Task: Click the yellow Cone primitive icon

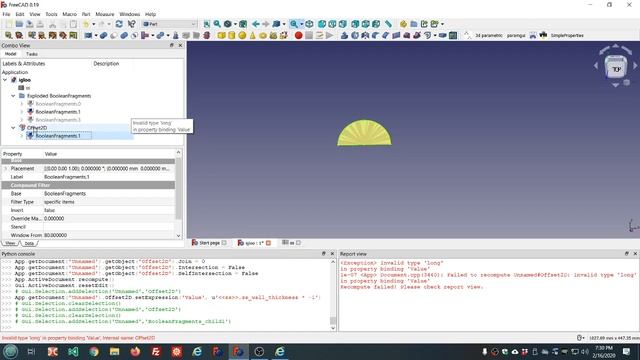Action: coord(252,36)
